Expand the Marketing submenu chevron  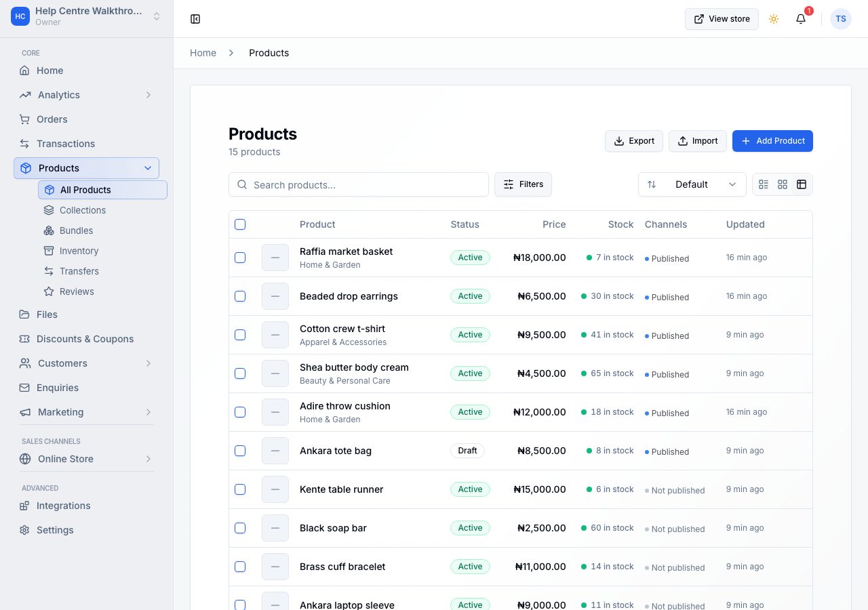coord(149,412)
